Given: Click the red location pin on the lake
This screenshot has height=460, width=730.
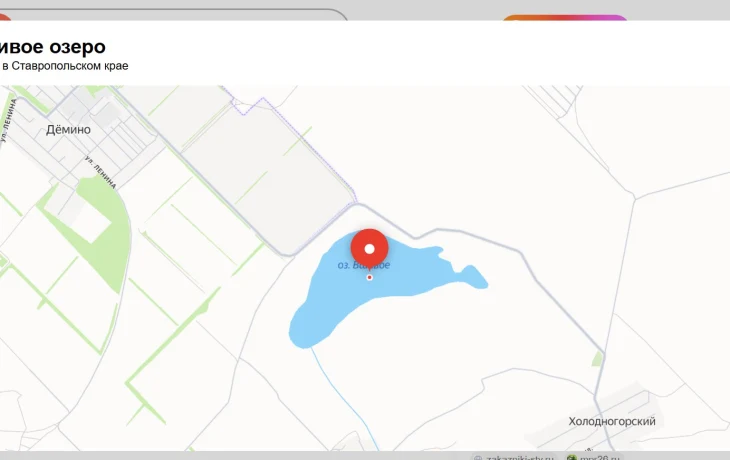Looking at the screenshot, I should point(369,248).
